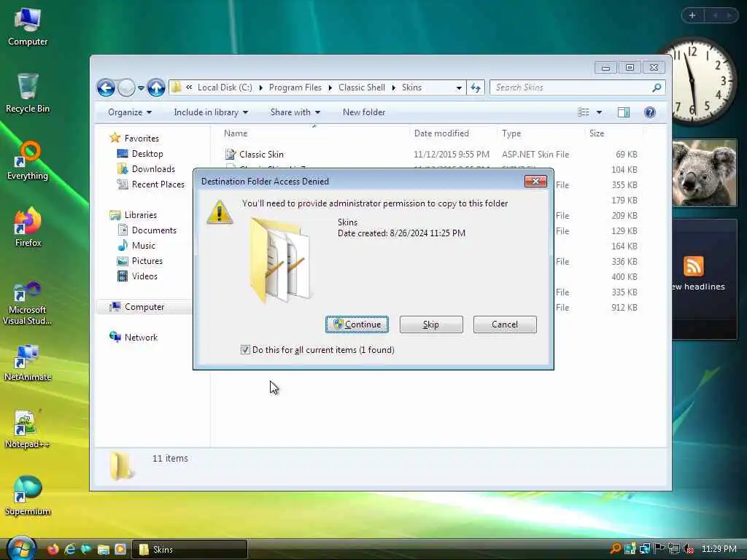
Task: Select Computer in navigation pane
Action: point(144,307)
